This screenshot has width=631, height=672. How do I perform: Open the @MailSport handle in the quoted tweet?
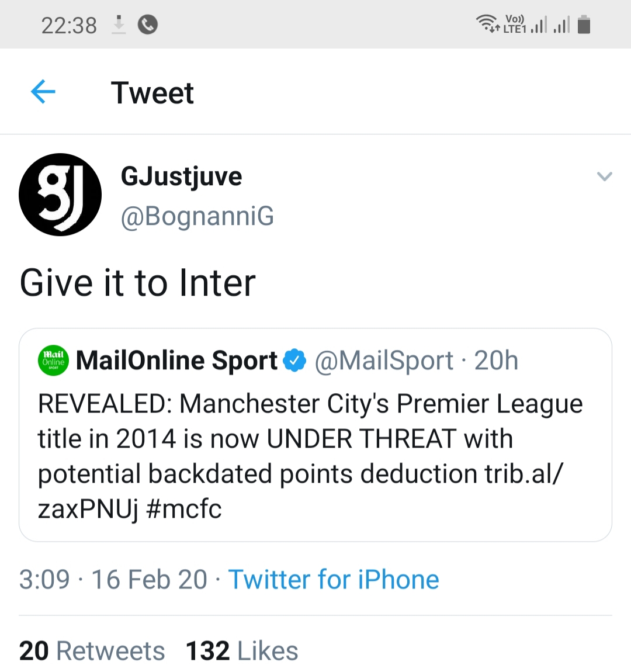pos(384,361)
